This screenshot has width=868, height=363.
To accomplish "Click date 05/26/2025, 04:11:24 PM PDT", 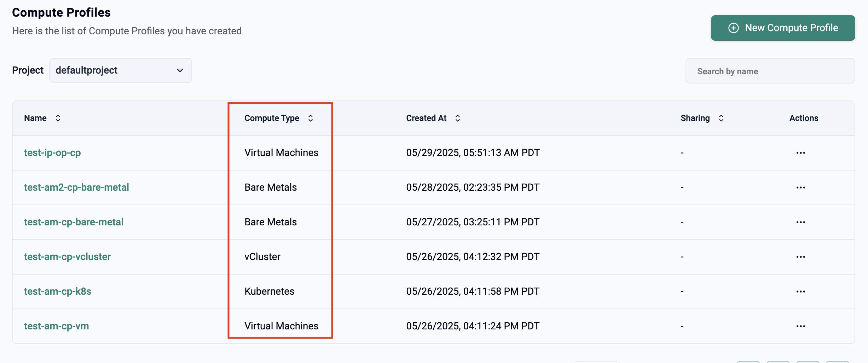I will click(473, 326).
